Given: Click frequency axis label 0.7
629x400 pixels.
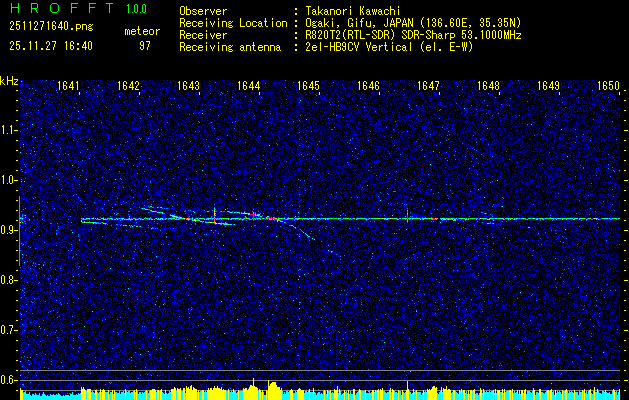Looking at the screenshot, I should [8, 330].
